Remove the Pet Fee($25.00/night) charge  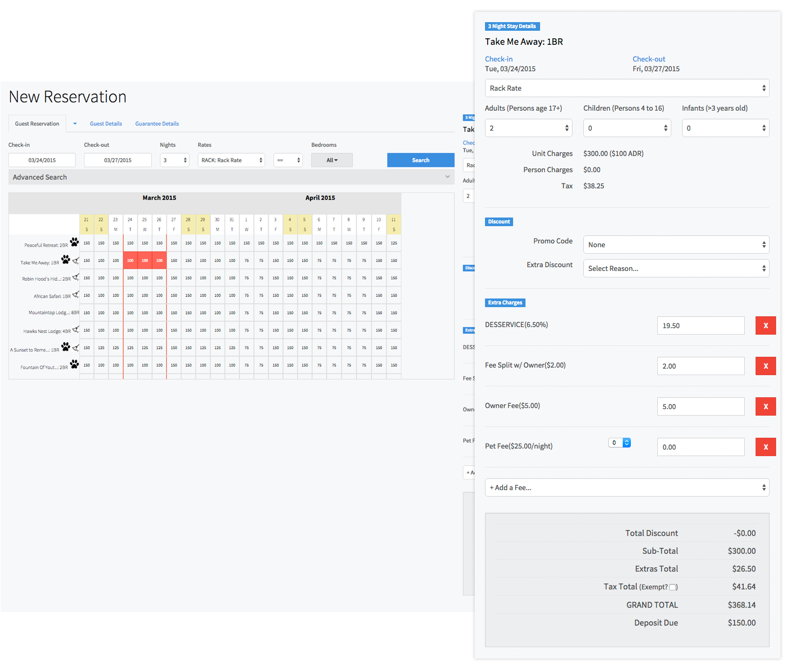[765, 447]
